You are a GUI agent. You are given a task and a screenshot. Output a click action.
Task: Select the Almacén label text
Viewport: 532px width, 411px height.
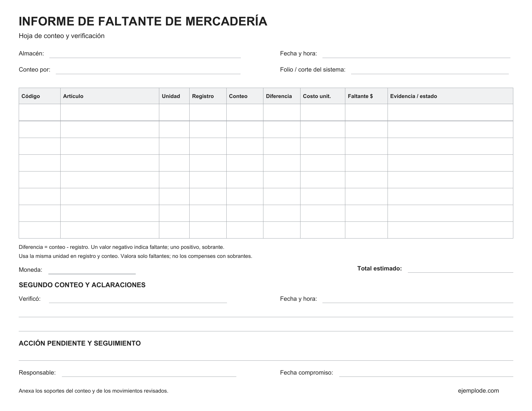point(31,54)
